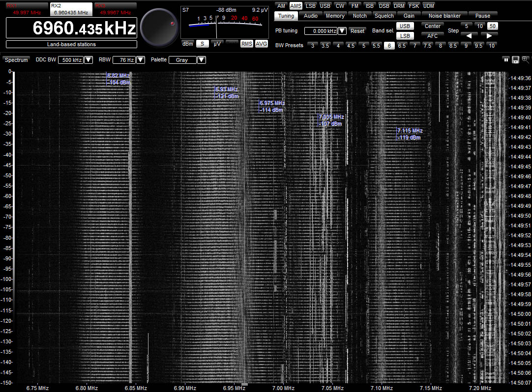Switch to the Audio tab
Screen dimensions: 532x392
(311, 16)
